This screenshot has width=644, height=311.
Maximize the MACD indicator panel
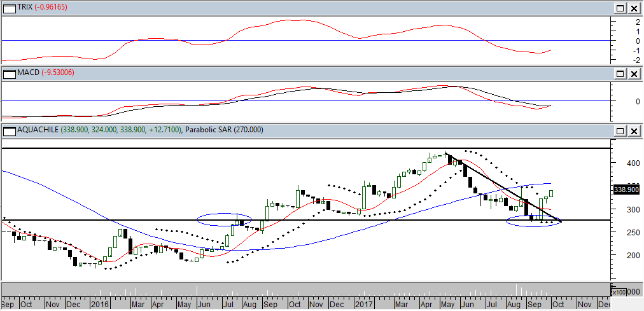coord(620,74)
